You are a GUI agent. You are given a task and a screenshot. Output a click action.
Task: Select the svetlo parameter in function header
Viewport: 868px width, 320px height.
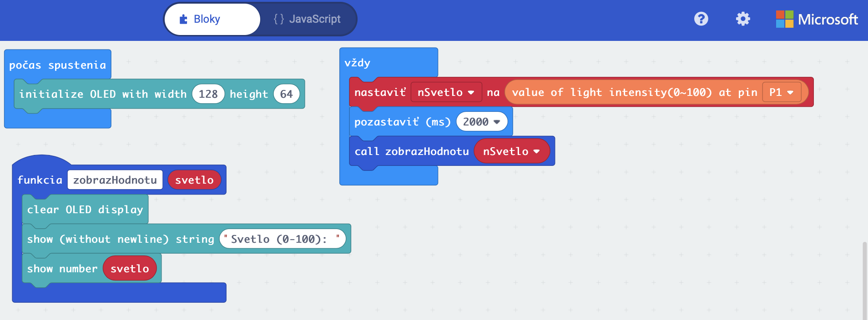[194, 180]
